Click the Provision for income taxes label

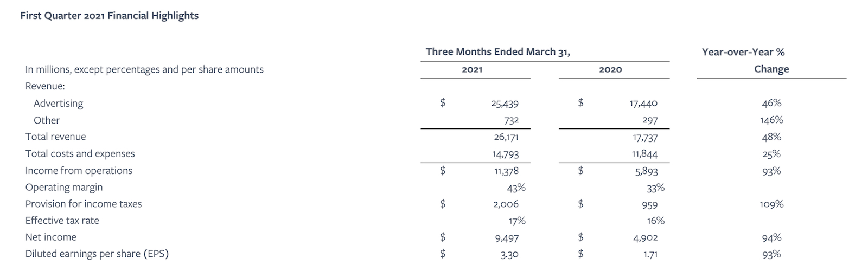coord(84,204)
